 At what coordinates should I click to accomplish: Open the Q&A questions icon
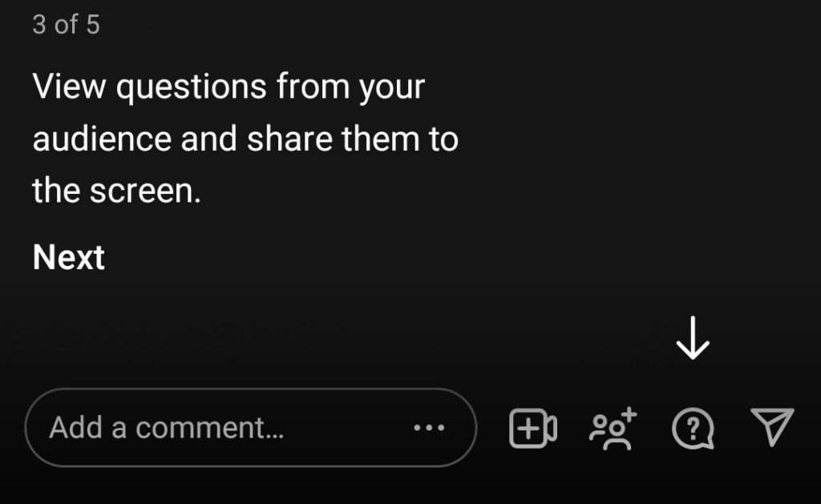(x=693, y=429)
